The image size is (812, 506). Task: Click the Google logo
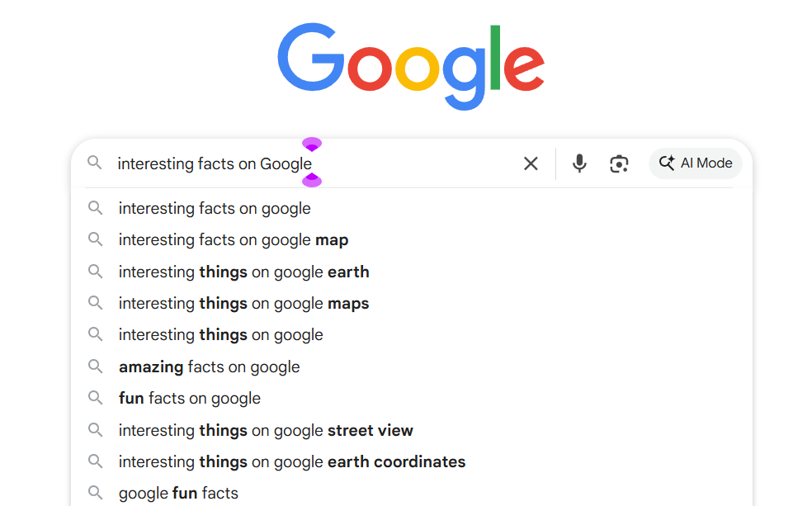[410, 67]
